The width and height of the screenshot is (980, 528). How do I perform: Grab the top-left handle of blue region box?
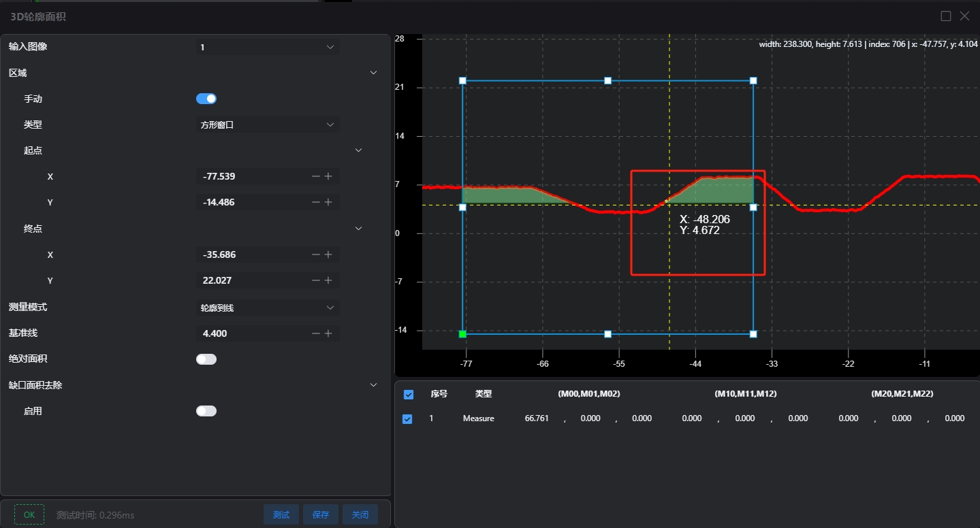(x=462, y=80)
